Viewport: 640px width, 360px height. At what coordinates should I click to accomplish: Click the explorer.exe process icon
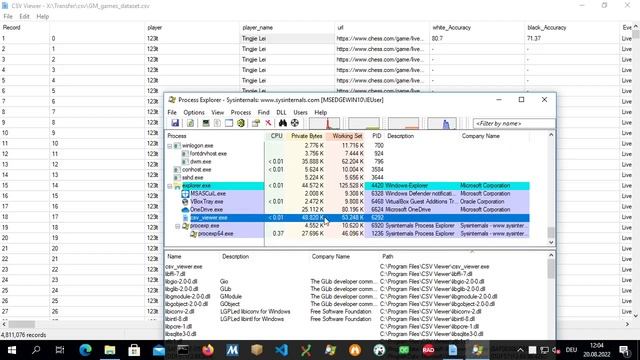click(x=178, y=186)
